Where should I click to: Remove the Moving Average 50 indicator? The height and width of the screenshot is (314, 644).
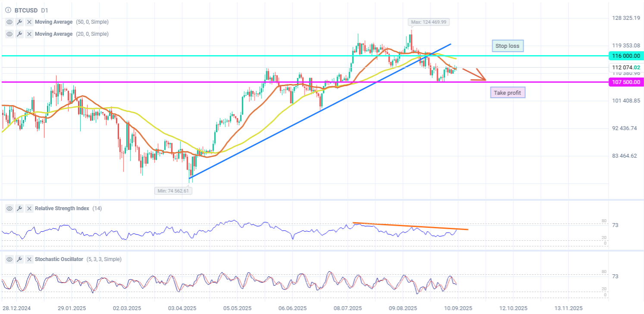pyautogui.click(x=29, y=22)
